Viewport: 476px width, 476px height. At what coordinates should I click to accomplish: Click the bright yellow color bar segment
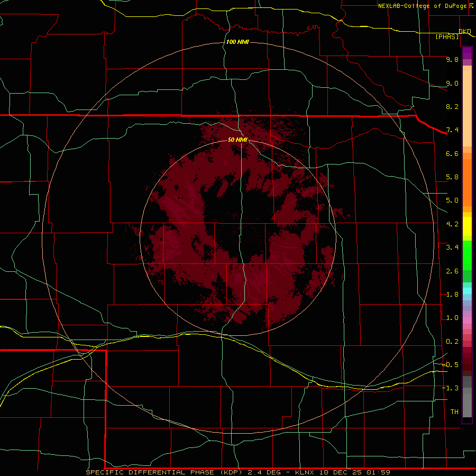(x=467, y=226)
